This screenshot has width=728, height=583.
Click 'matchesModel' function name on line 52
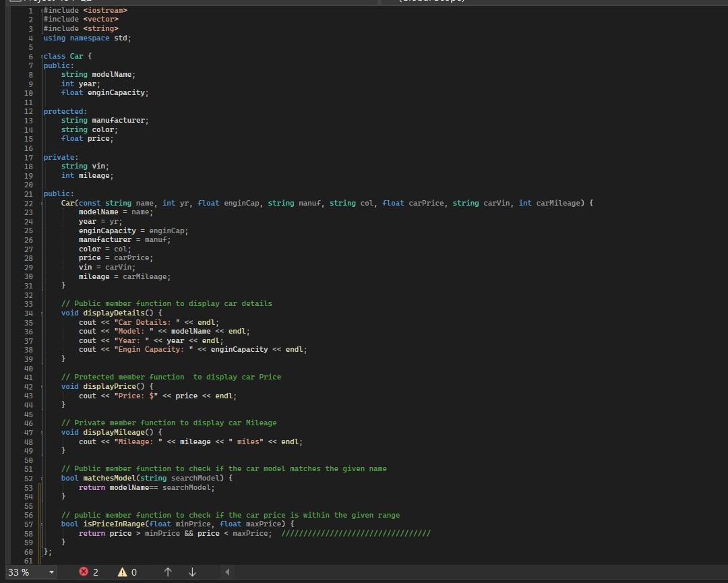tap(109, 478)
